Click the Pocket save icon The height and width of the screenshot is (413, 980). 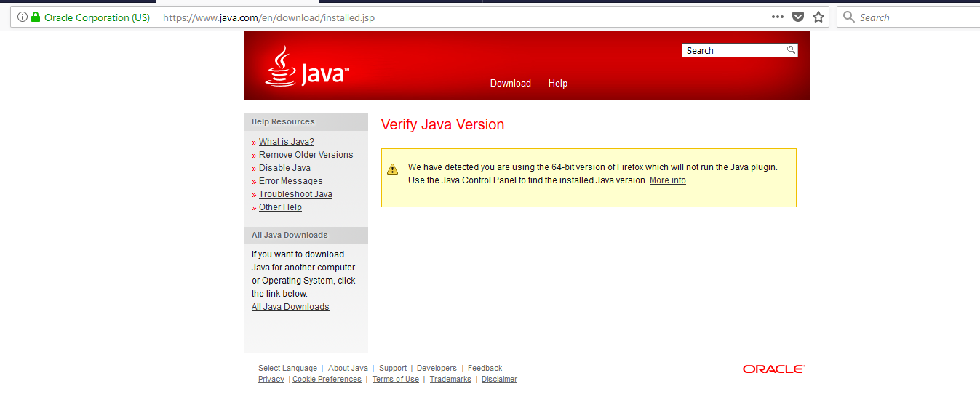[x=798, y=17]
